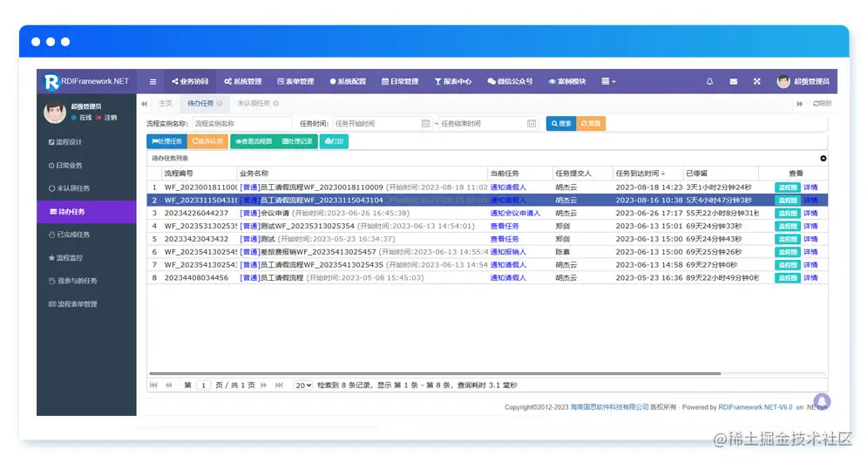The width and height of the screenshot is (868, 463).
Task: Open 案例模块 top menu
Action: click(566, 81)
